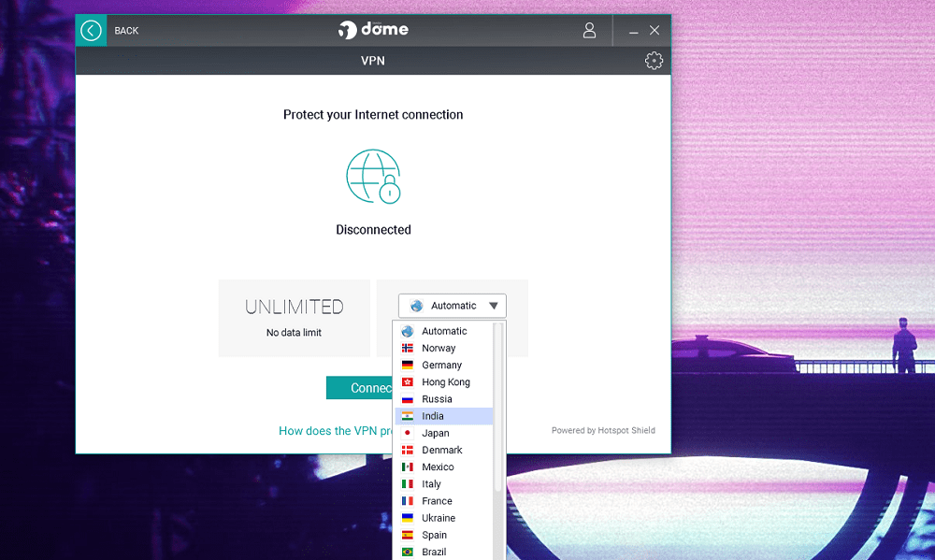Click the UNLIMITED data limit panel

(x=294, y=318)
